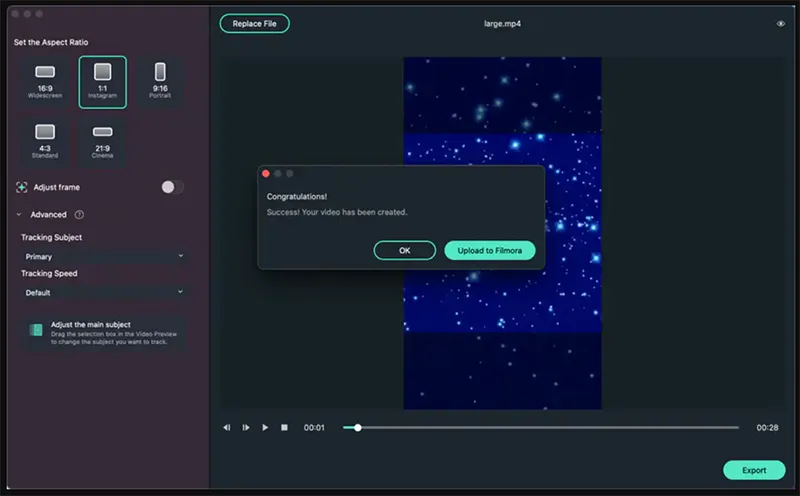Select the 4:3 Standard aspect ratio
Screen dimensions: 800x496
click(45, 141)
